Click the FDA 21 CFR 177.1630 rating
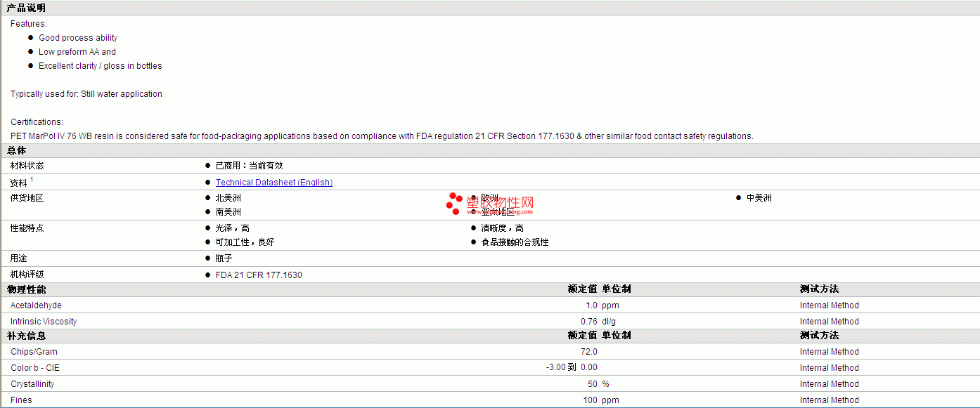 (259, 275)
